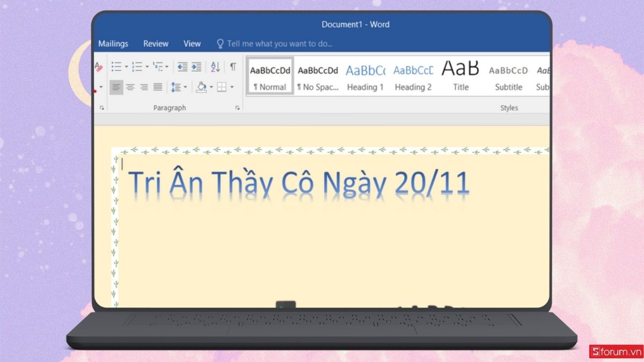This screenshot has width=644, height=362.
Task: Click the Sort A to Z icon
Action: [215, 67]
